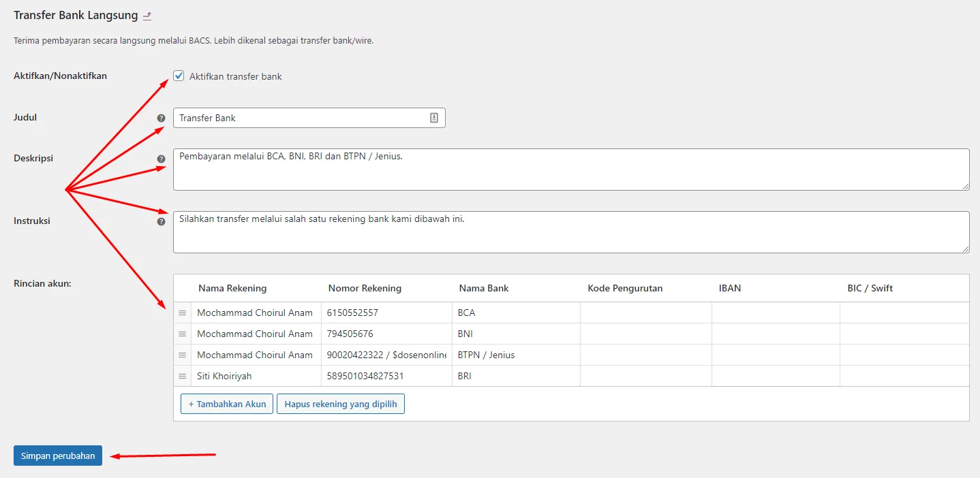Click the help icon next to Deskripsi
980x478 pixels.
click(x=161, y=158)
